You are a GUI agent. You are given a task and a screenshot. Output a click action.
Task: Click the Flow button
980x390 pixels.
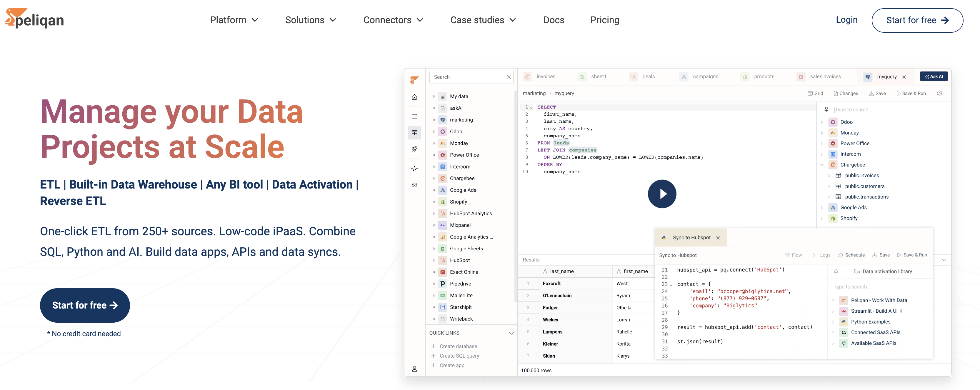pyautogui.click(x=793, y=255)
